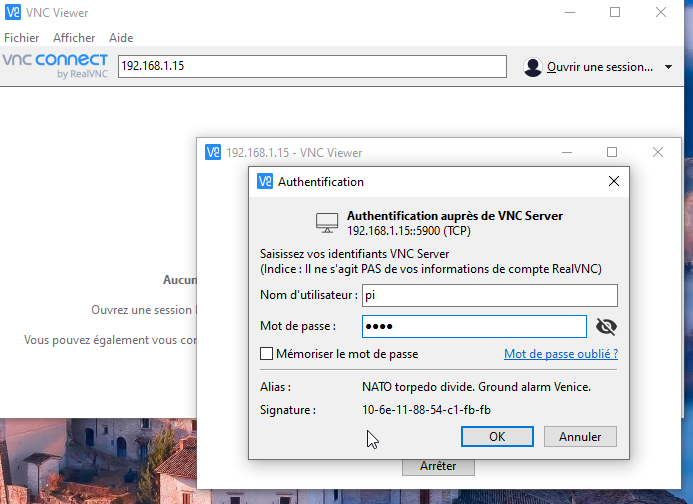Click the Nom d'utilisateur field

click(490, 295)
